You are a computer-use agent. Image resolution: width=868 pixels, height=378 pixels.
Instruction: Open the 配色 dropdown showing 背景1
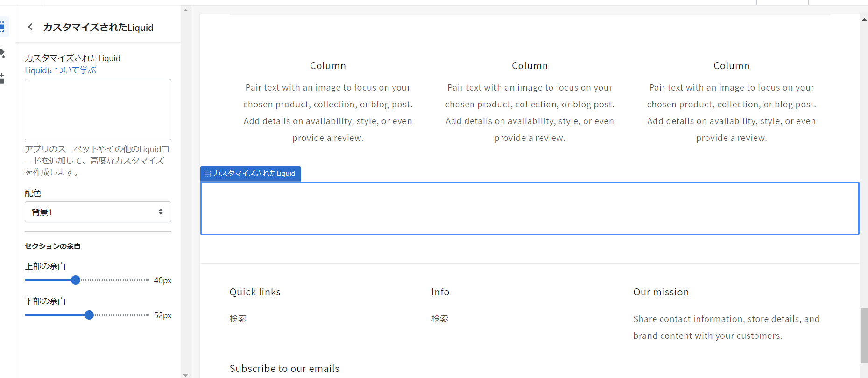tap(98, 212)
